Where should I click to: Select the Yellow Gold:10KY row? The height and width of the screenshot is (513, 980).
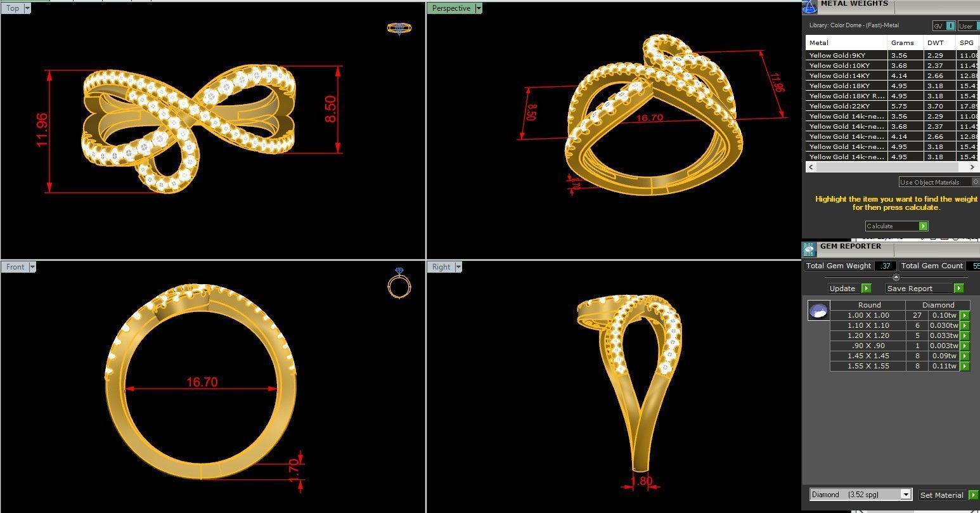click(x=892, y=65)
